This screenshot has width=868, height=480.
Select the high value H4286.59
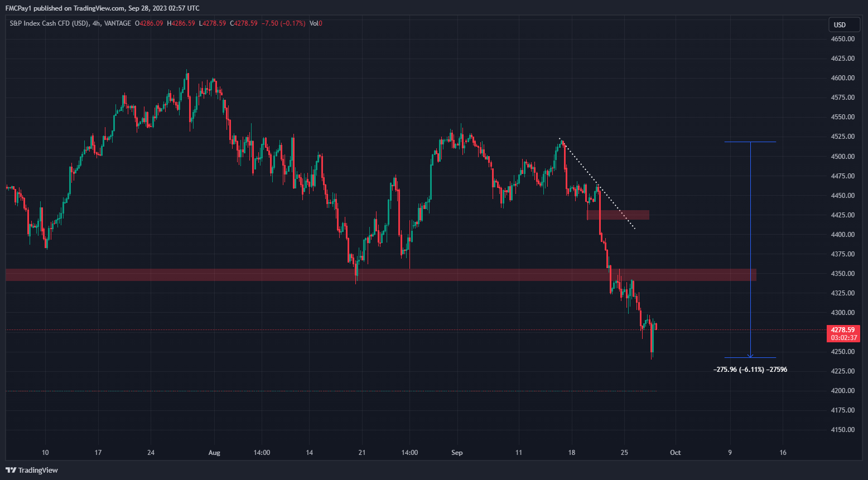(x=181, y=23)
